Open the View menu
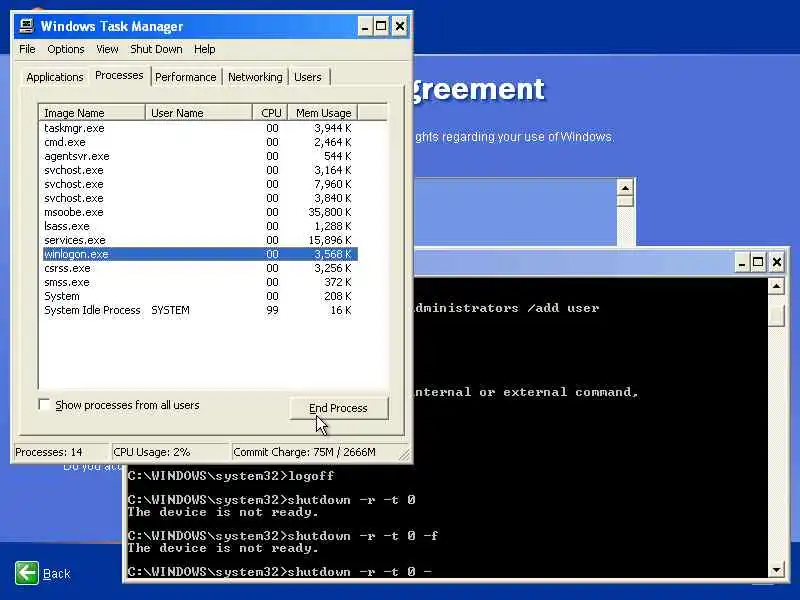The height and width of the screenshot is (600, 800). [107, 49]
